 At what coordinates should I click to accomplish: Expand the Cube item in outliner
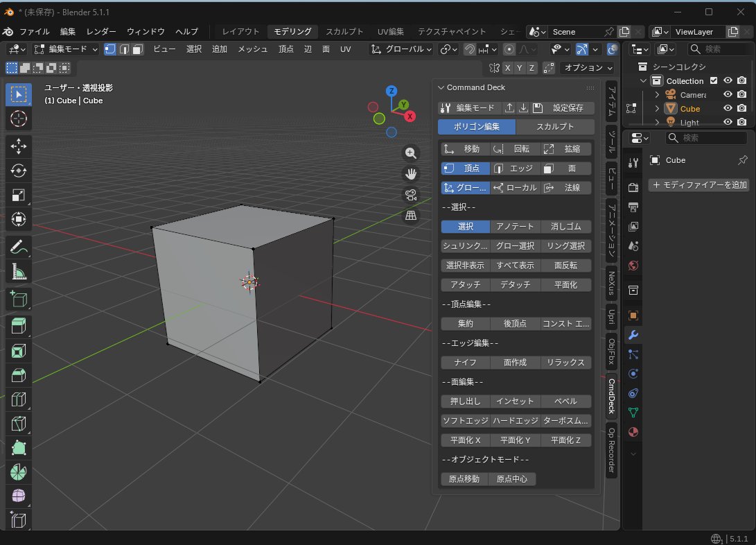(x=657, y=109)
